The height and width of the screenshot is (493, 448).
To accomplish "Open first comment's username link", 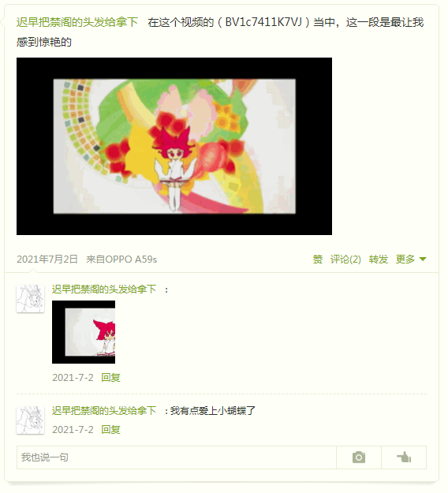I will [104, 289].
